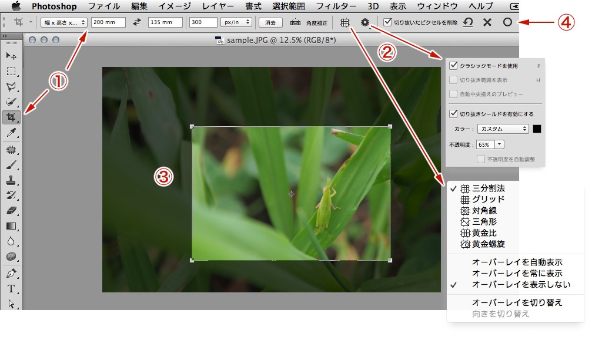
Task: Select the Pen tool
Action: (11, 274)
